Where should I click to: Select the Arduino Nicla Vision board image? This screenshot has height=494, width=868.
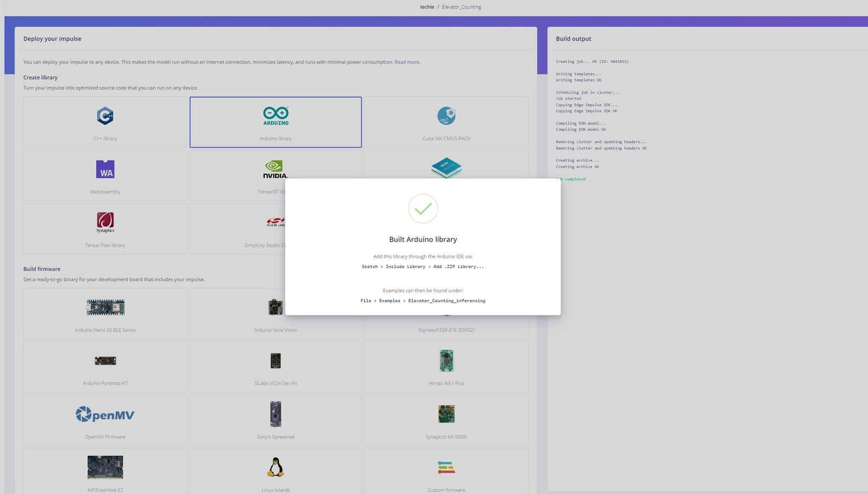[x=276, y=307]
